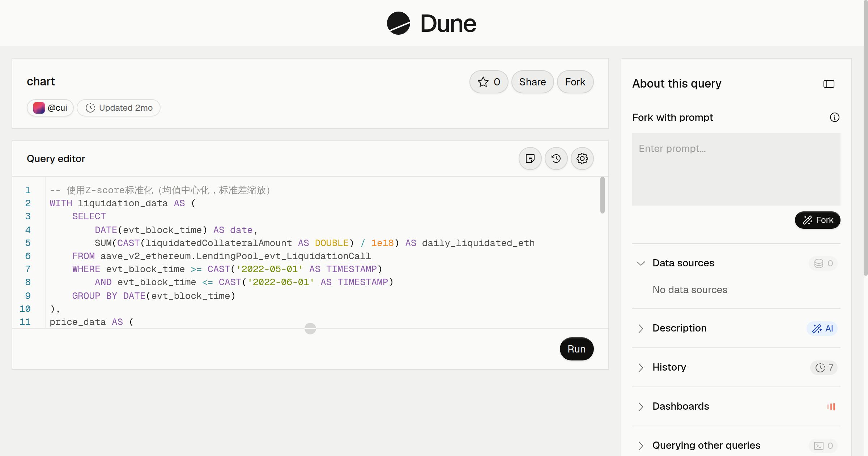Click the Updated 2mo badge

(119, 108)
